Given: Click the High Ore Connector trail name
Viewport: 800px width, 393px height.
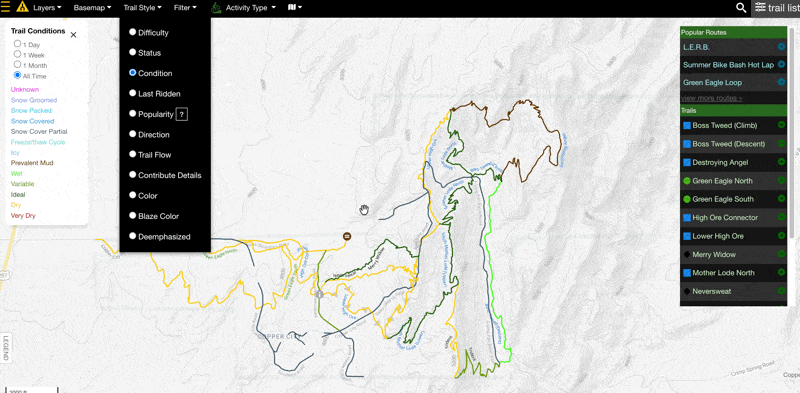Looking at the screenshot, I should 725,217.
